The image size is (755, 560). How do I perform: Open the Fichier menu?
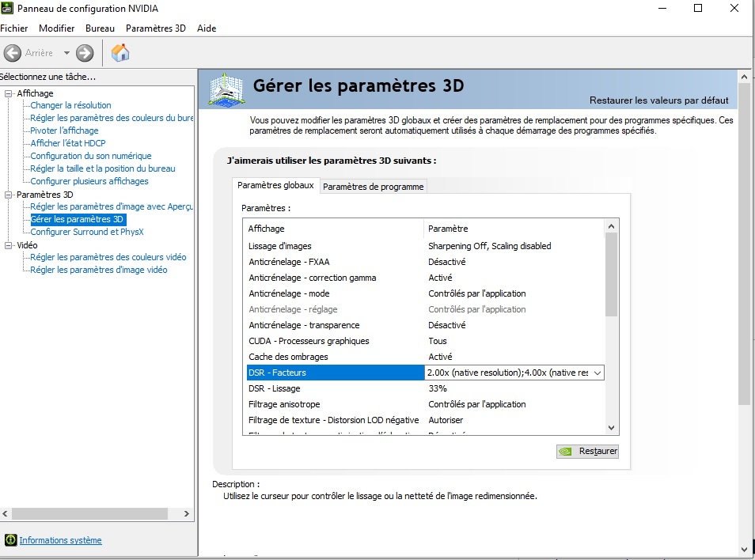(x=14, y=28)
